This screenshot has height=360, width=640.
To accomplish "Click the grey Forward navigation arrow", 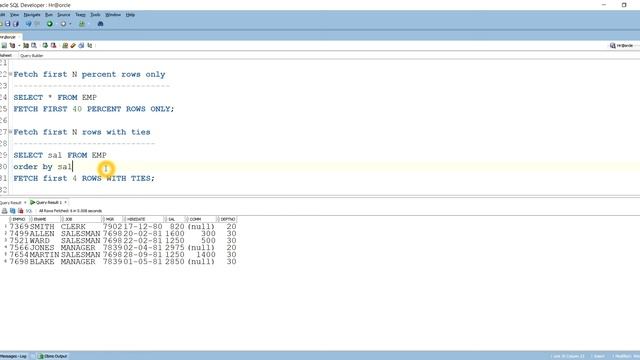I will 63,24.
